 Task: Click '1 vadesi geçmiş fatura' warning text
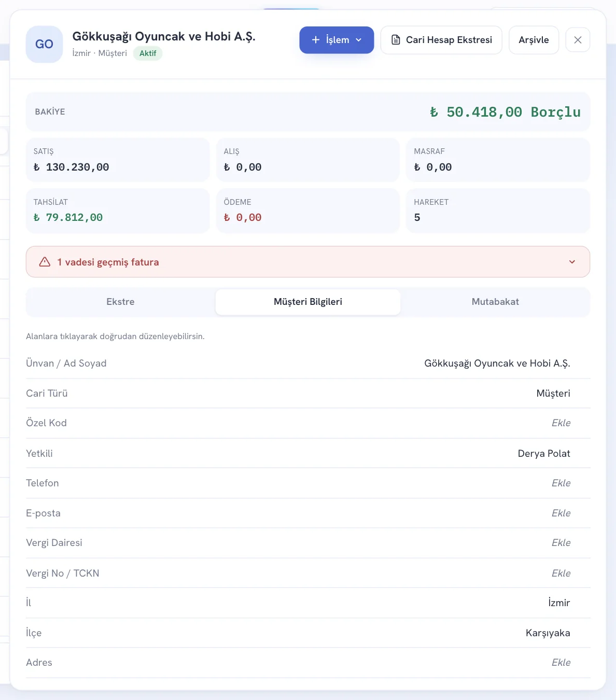coord(108,262)
